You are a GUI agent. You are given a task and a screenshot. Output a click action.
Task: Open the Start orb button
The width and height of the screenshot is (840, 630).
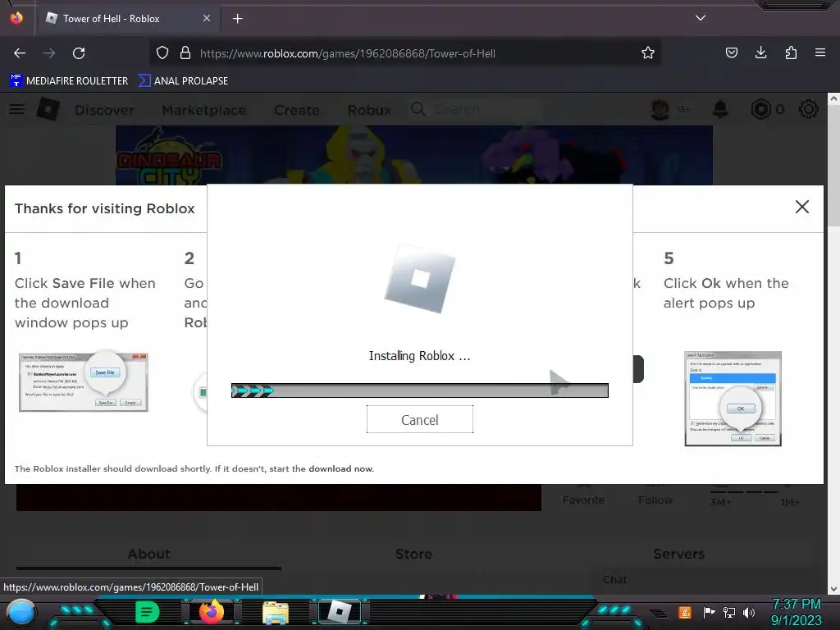[x=21, y=613]
